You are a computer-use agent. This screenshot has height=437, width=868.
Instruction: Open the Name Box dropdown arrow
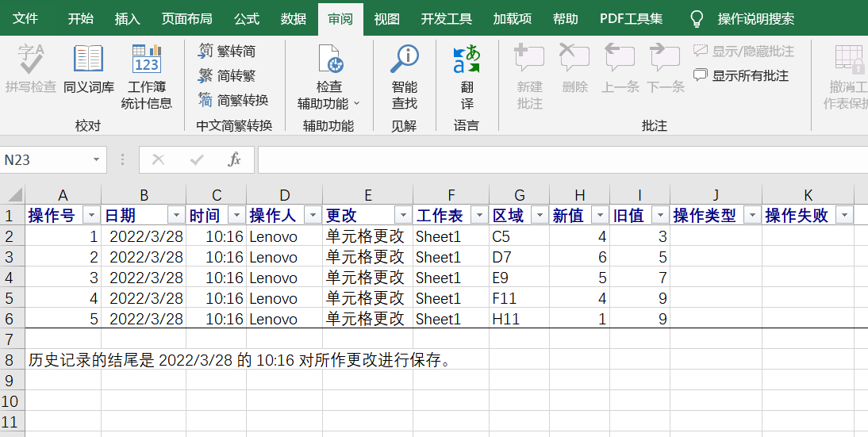96,160
